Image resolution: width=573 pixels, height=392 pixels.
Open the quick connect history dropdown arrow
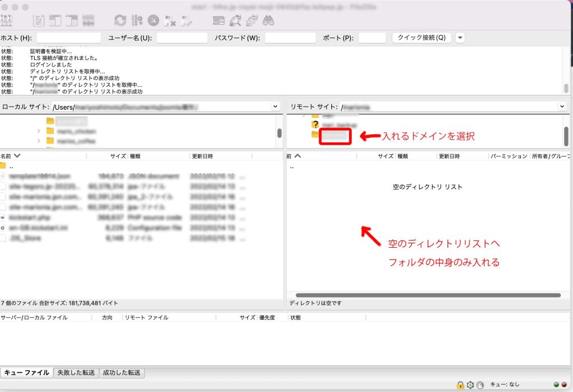[x=460, y=38]
